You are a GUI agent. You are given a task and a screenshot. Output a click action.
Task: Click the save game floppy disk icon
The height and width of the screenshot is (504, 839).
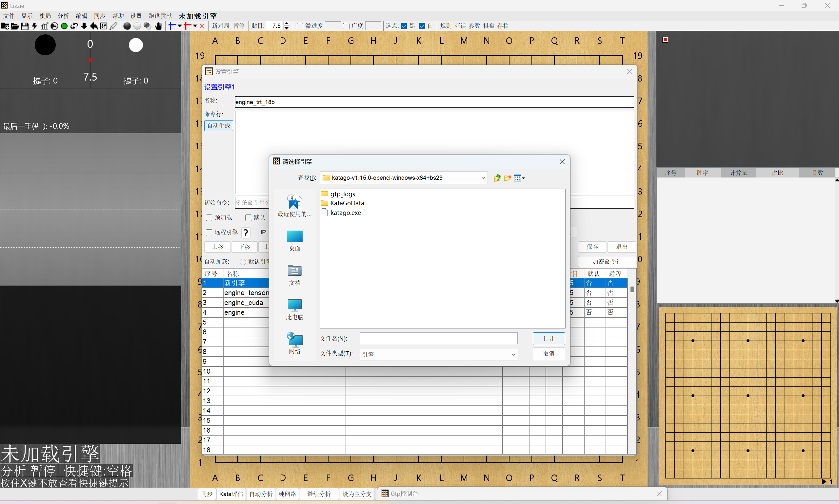point(25,26)
